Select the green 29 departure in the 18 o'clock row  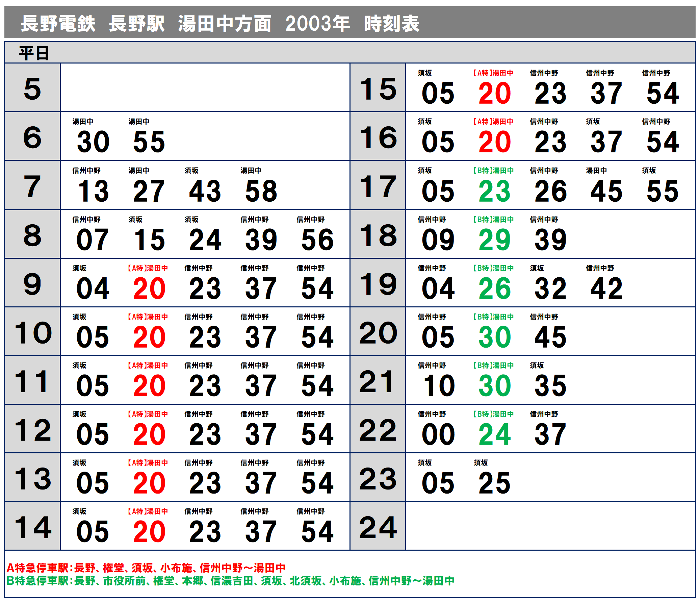point(495,240)
